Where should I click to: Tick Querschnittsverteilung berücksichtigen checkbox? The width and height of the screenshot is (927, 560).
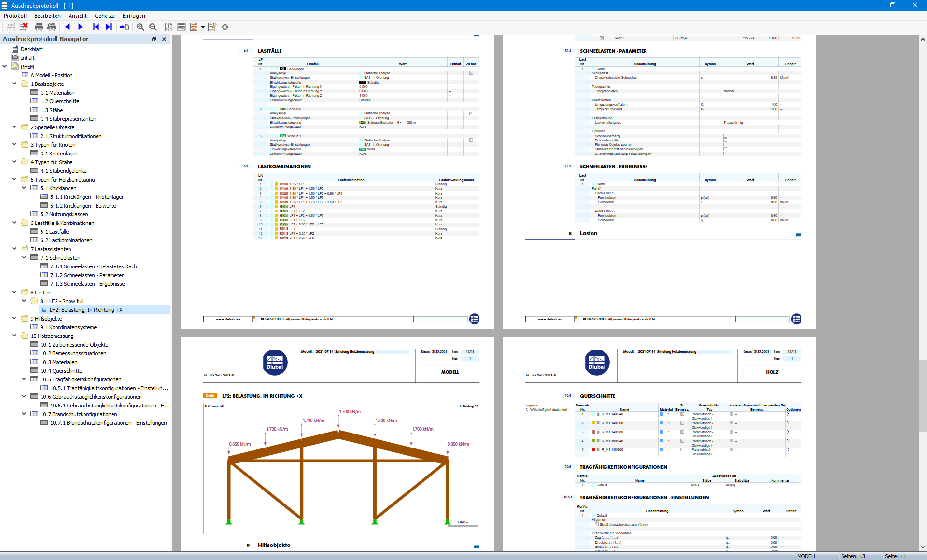pyautogui.click(x=725, y=154)
